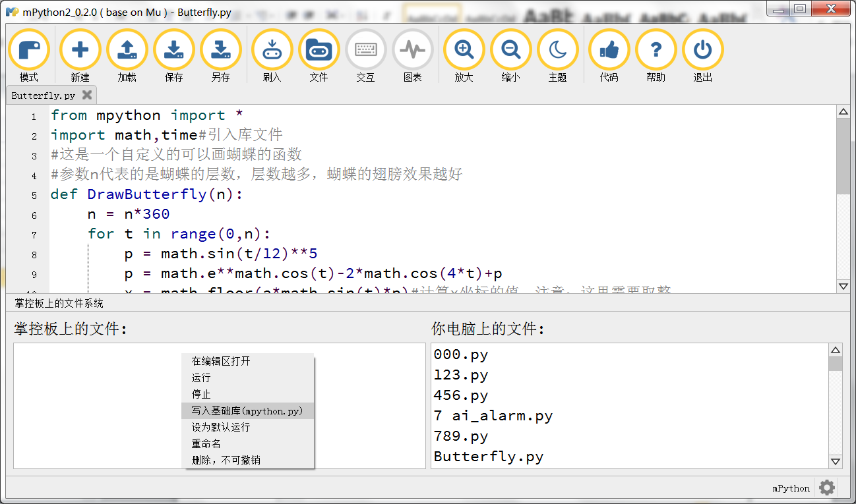The image size is (856, 504).
Task: Zoom in with the 放大 icon
Action: (464, 50)
